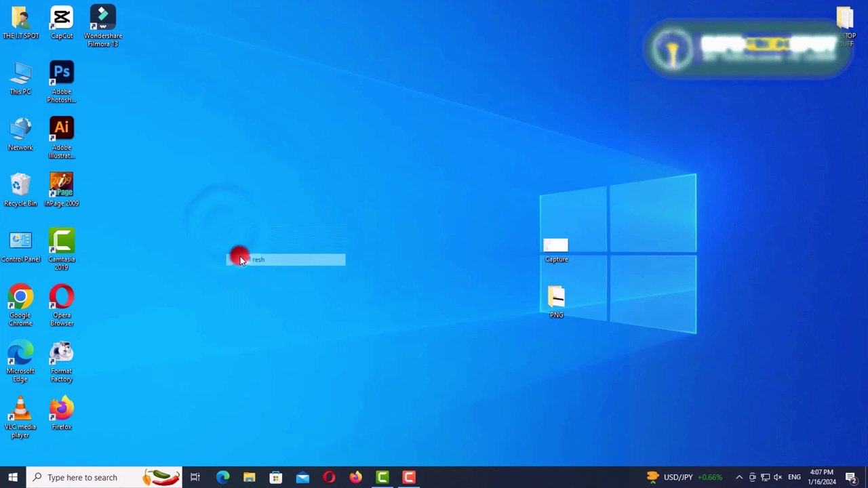Select the Control Panel icon

tap(20, 246)
